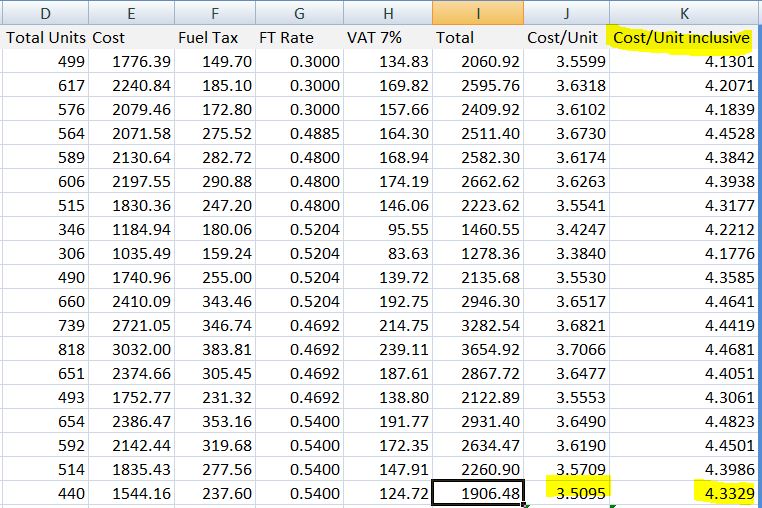Select entire column G
The image size is (762, 508).
coord(300,13)
